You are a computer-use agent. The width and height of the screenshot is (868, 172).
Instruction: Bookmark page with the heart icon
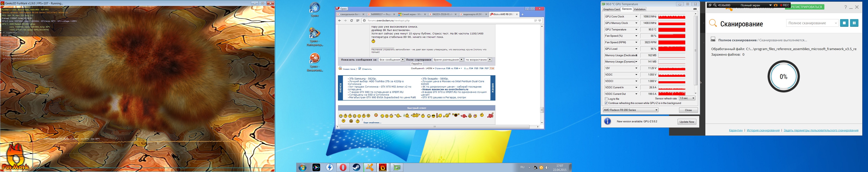[x=539, y=21]
